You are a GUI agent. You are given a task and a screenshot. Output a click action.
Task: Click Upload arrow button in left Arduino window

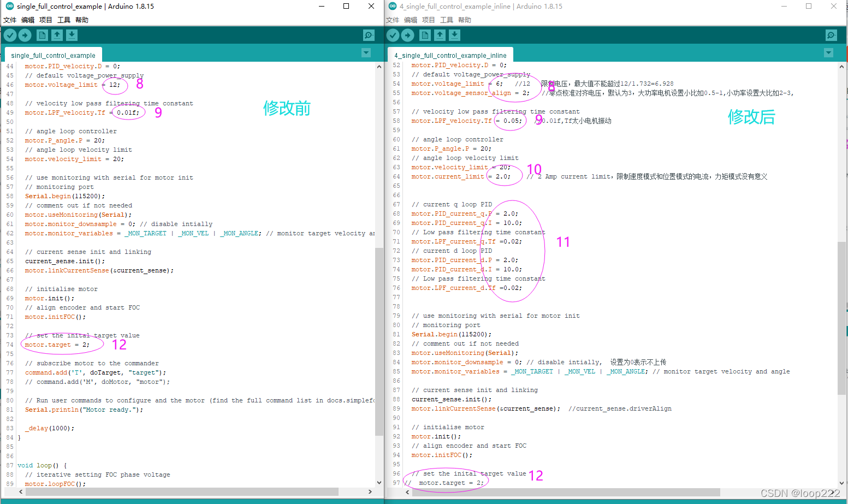tap(25, 35)
